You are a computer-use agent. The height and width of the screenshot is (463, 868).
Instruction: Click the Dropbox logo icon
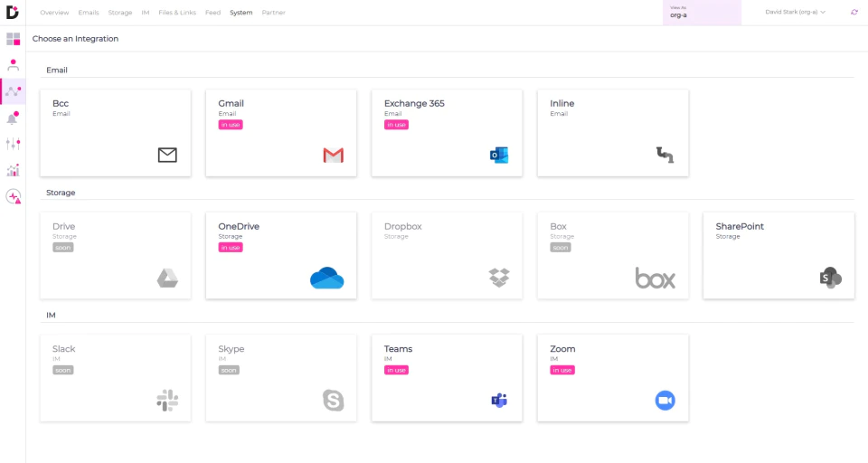[499, 278]
